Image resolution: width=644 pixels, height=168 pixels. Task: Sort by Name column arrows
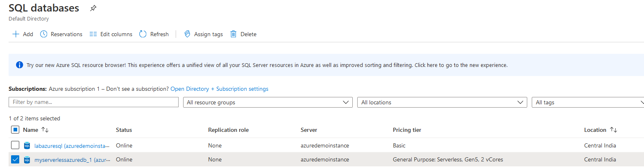45,130
